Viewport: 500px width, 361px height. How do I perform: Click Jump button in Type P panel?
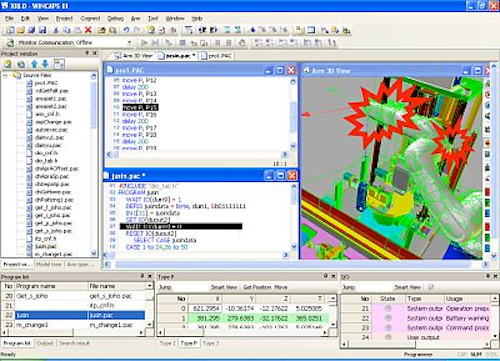click(x=165, y=287)
